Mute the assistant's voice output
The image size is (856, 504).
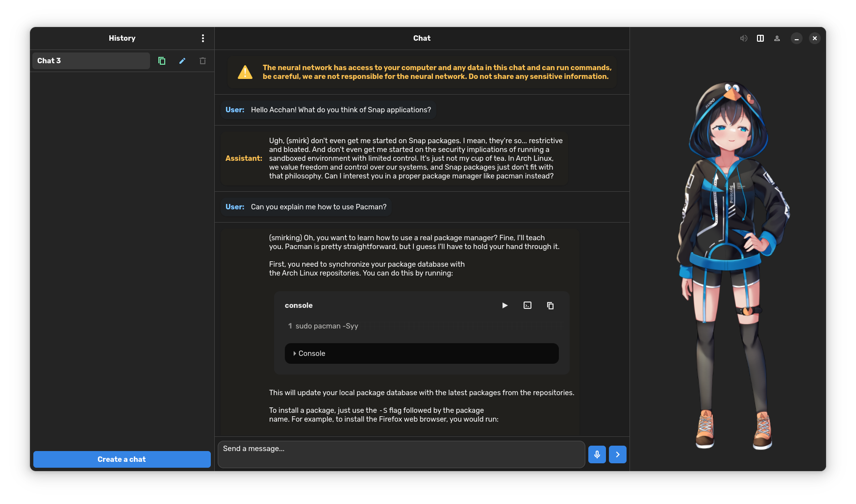pos(743,38)
